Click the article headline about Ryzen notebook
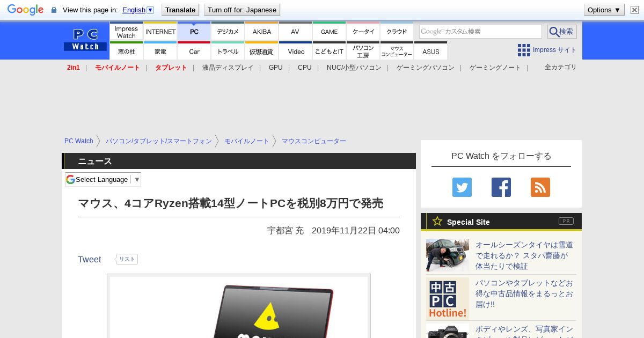 [x=230, y=203]
